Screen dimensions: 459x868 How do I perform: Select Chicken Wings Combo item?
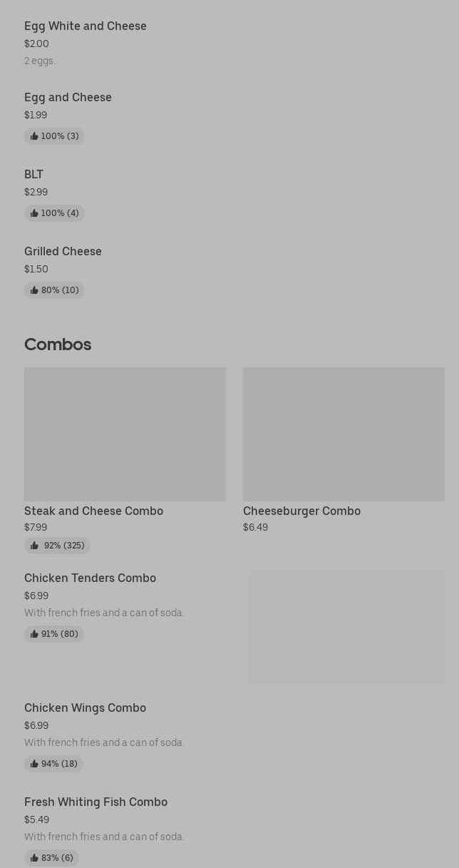[x=85, y=708]
